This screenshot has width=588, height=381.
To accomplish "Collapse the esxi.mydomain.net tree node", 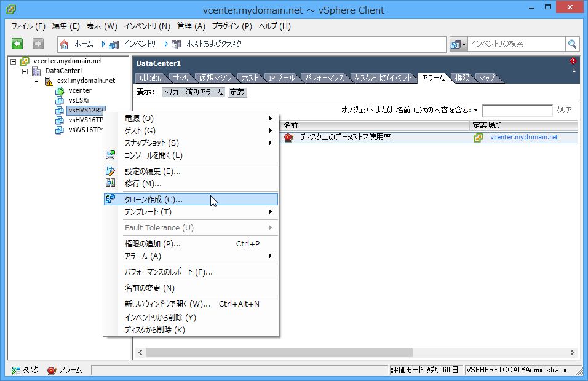I will tap(36, 81).
